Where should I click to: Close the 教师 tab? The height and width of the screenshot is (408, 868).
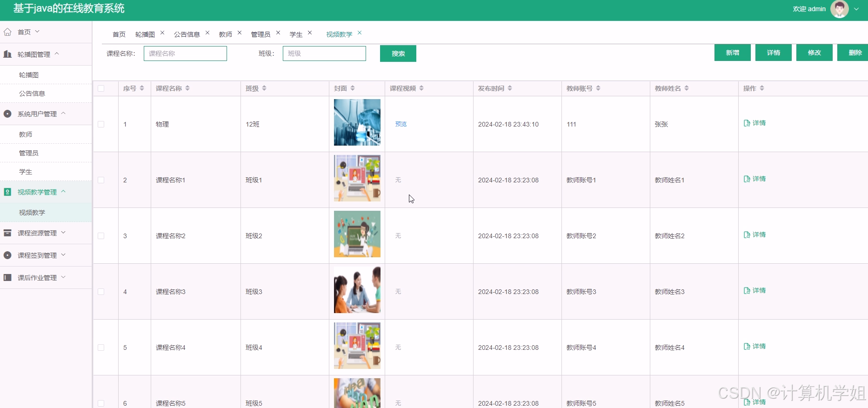[x=240, y=33]
